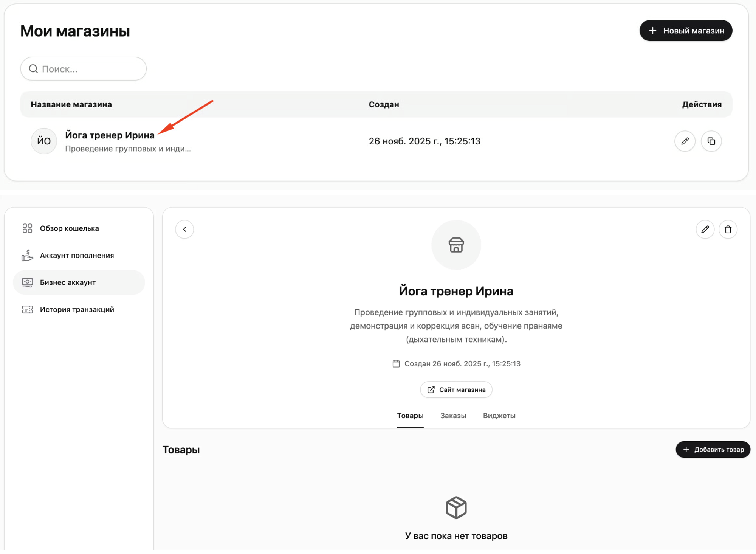Click the ЙО shop avatar circle
The image size is (756, 554).
tap(44, 141)
